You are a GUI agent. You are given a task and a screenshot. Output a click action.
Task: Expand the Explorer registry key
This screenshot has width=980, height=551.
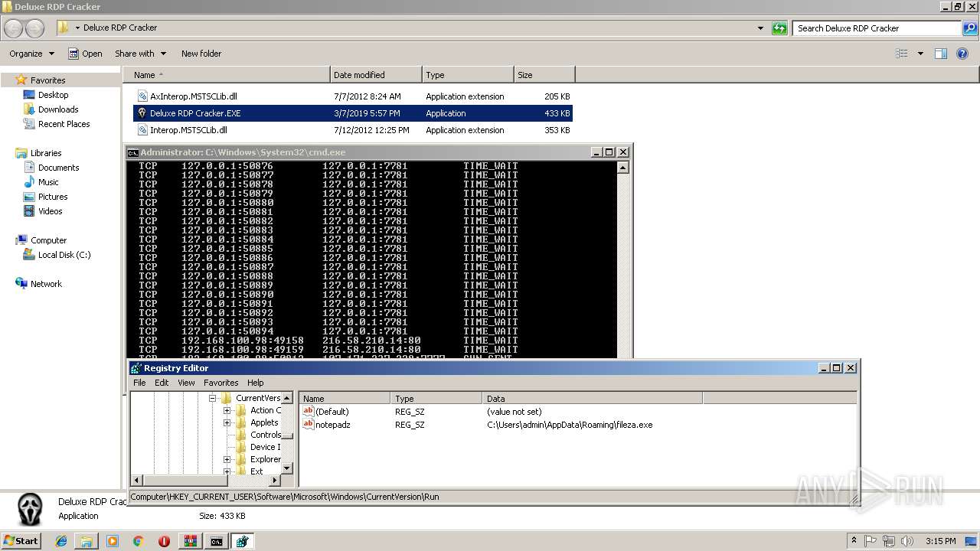(x=227, y=459)
